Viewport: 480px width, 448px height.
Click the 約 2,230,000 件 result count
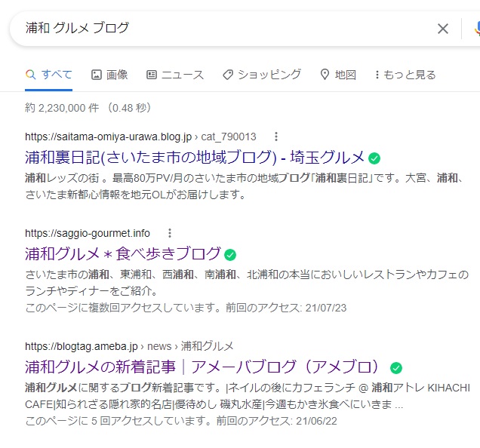pyautogui.click(x=62, y=108)
